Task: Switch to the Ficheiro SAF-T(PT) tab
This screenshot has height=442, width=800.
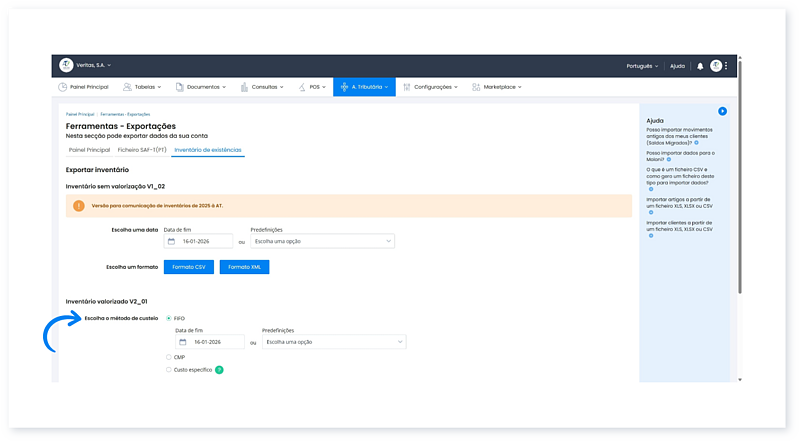Action: click(x=141, y=150)
